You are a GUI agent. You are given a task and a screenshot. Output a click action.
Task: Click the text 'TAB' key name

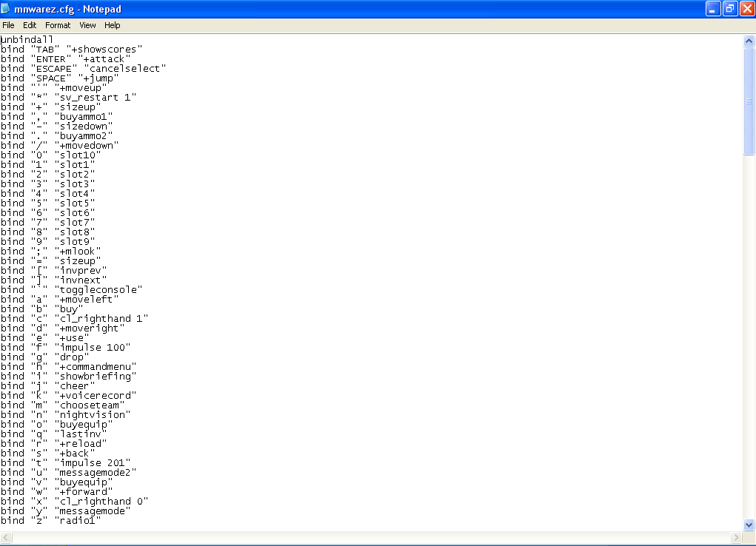tap(45, 49)
